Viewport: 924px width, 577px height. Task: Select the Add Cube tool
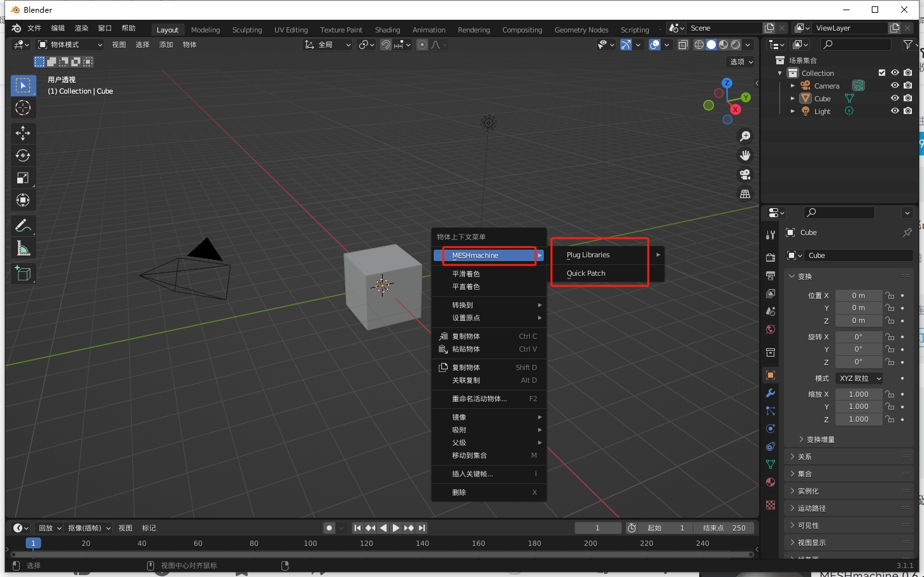coord(23,274)
